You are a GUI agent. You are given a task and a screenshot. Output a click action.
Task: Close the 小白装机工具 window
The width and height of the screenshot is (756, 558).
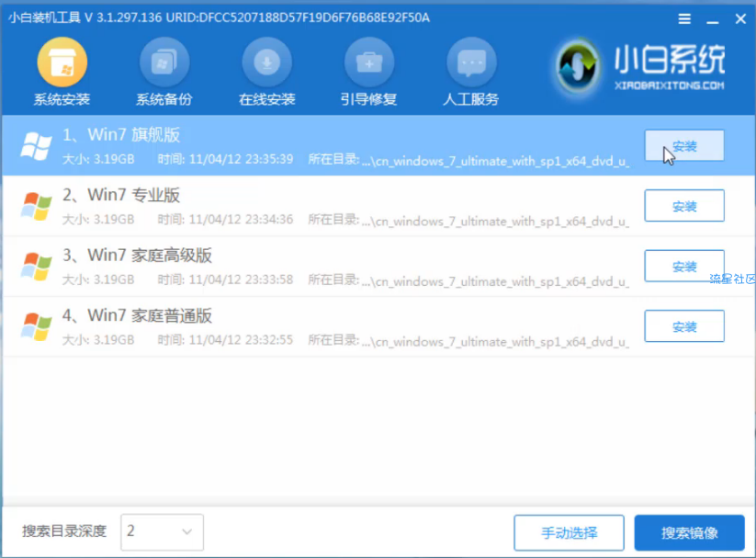click(x=740, y=18)
